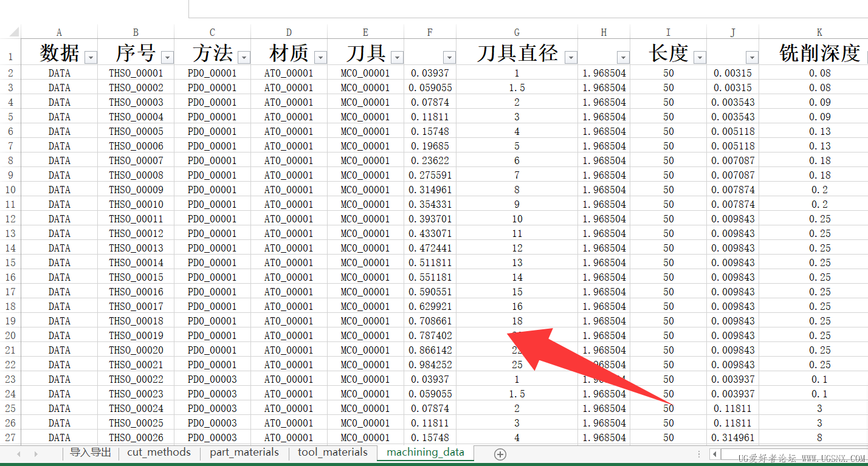Switch to the tool_materials sheet tab
This screenshot has width=868, height=466.
332,452
